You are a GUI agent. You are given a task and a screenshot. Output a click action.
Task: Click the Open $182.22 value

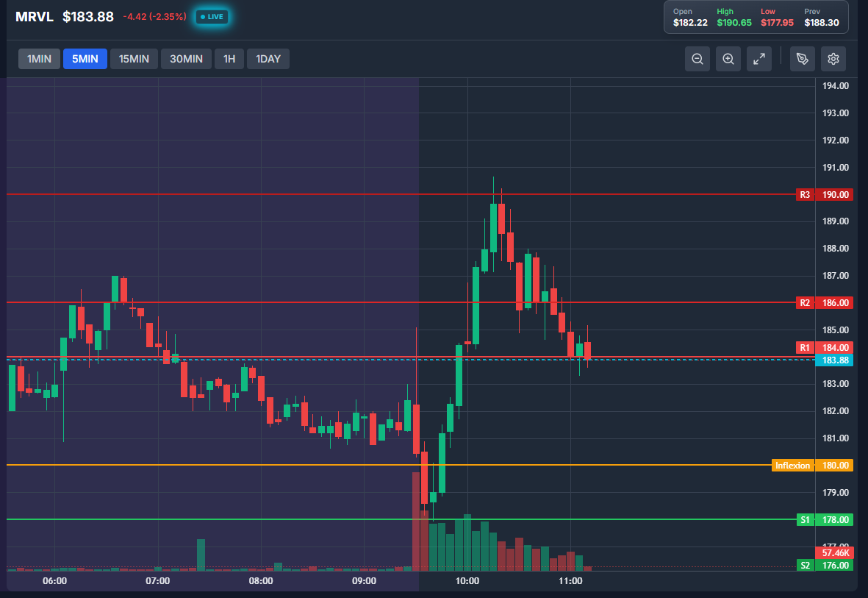[x=690, y=23]
